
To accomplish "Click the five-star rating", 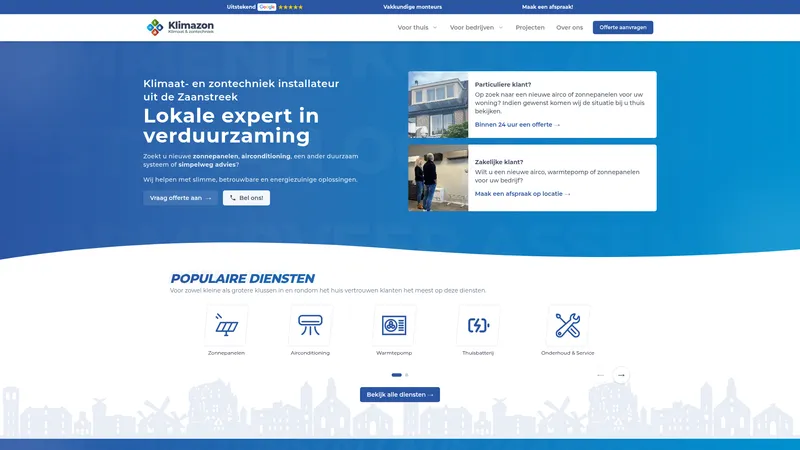I will pos(290,7).
